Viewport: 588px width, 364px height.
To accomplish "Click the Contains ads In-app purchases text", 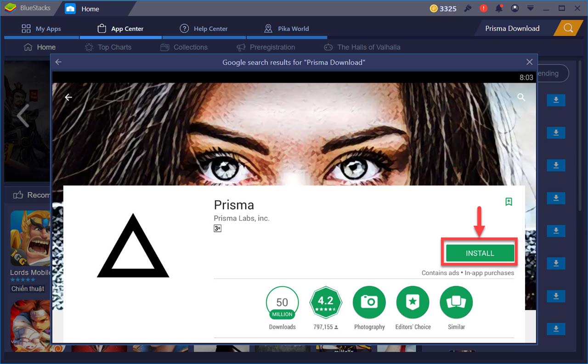I will [468, 273].
